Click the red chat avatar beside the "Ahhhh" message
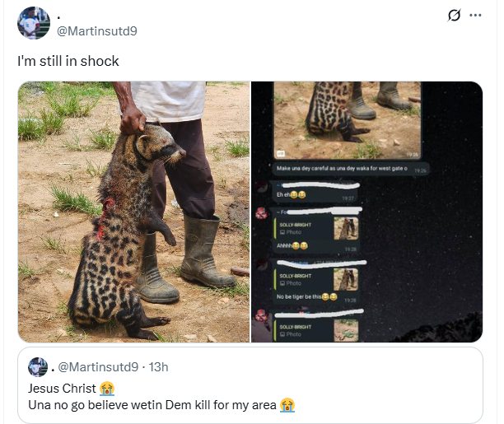The image size is (504, 424). [x=261, y=214]
